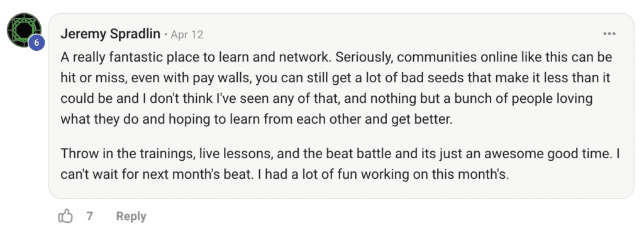Viewport: 644px width, 231px height.
Task: Click the phrase "bad seeds" in the comment
Action: point(410,78)
